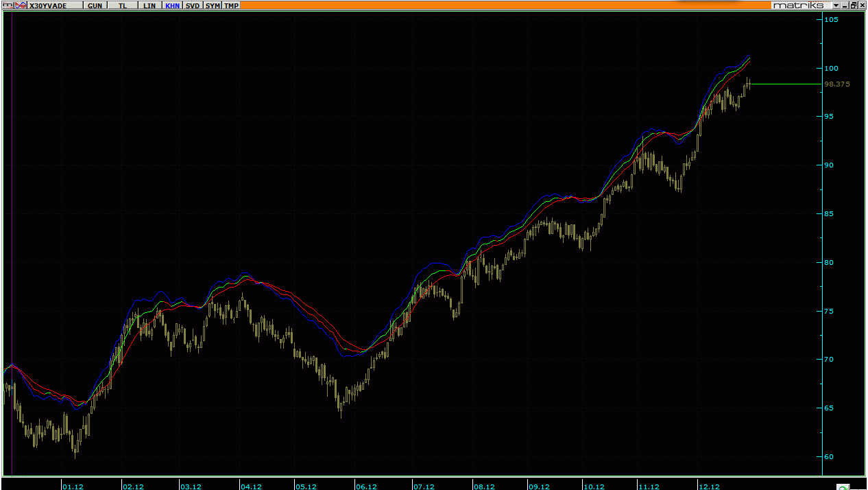Click the 85 price axis label
Screen dimensions: 868x490
(830, 213)
